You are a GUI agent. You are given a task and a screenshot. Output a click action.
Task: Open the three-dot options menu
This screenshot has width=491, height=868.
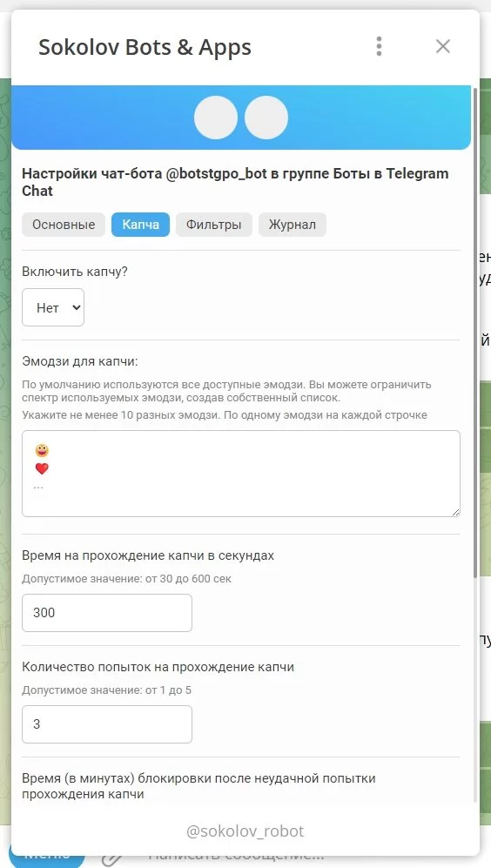(x=379, y=46)
